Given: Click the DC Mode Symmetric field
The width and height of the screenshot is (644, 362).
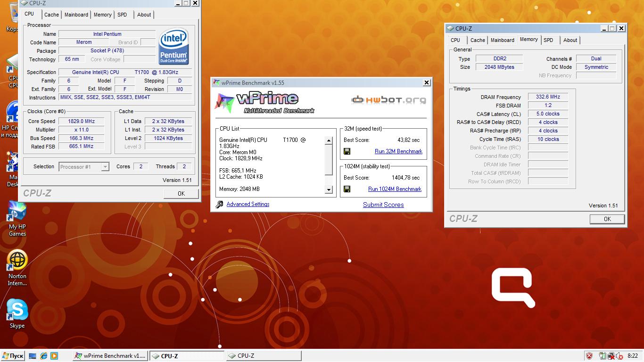Looking at the screenshot, I should click(596, 67).
